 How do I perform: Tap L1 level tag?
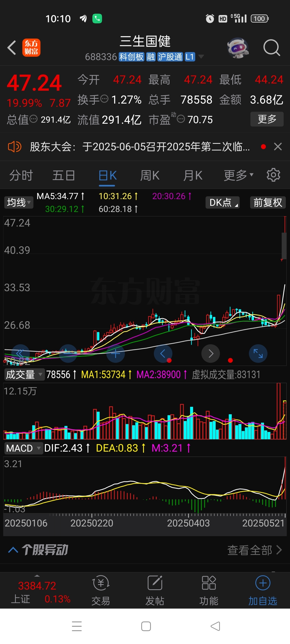click(190, 57)
